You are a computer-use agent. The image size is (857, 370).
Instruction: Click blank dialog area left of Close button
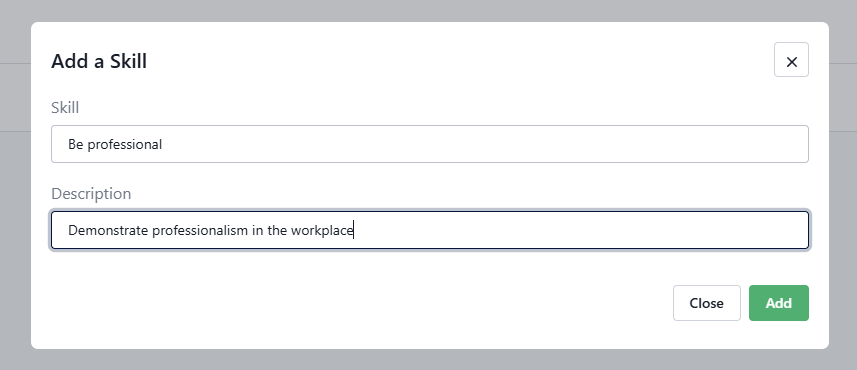(361, 303)
